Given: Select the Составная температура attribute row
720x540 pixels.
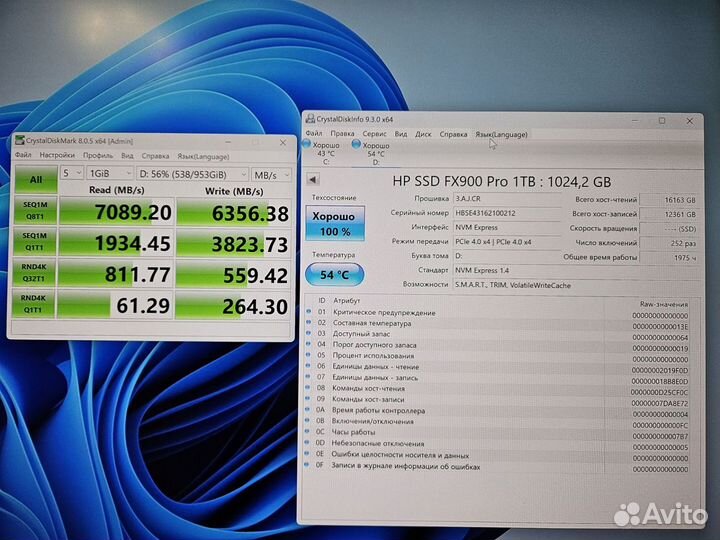Looking at the screenshot, I should pyautogui.click(x=498, y=323).
